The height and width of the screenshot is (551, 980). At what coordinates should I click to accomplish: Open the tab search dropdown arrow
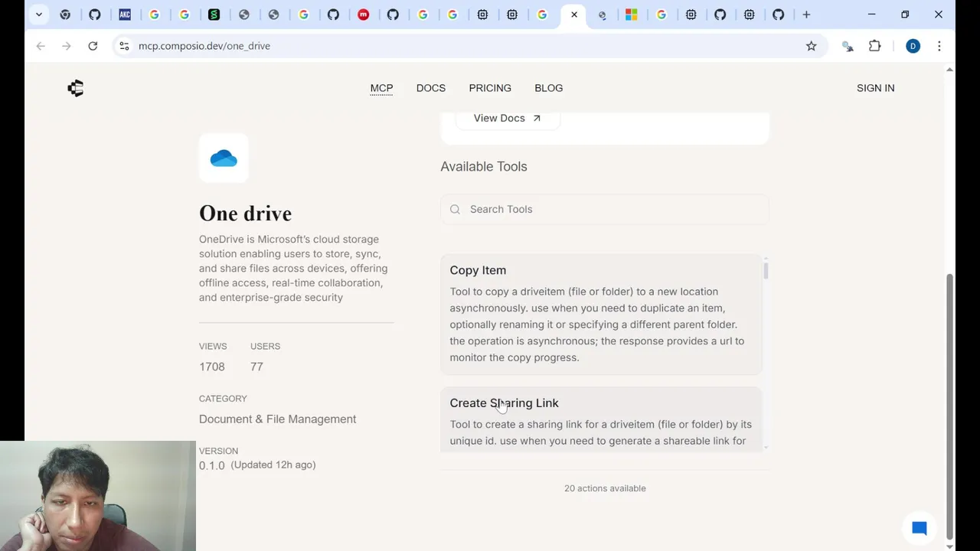[x=38, y=15]
